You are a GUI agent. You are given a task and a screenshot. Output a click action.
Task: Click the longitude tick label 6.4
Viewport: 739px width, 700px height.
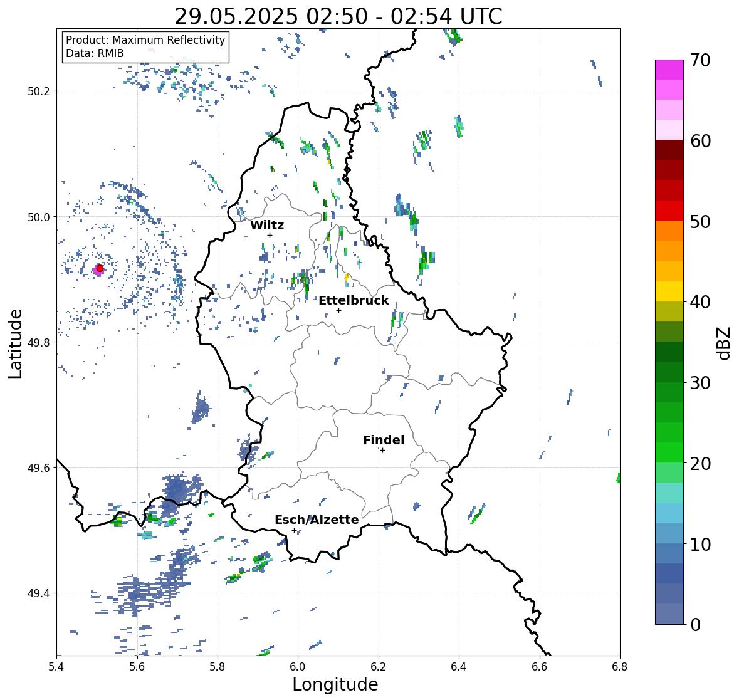click(459, 667)
